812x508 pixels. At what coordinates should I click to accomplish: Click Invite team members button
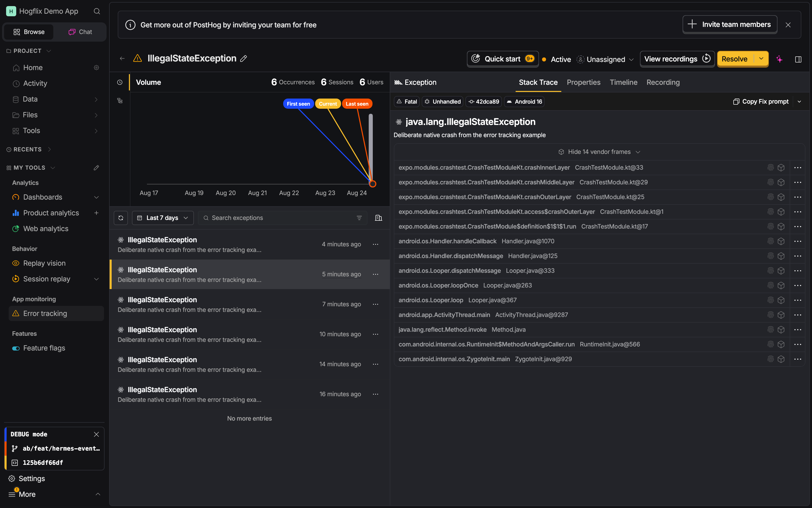(x=730, y=25)
